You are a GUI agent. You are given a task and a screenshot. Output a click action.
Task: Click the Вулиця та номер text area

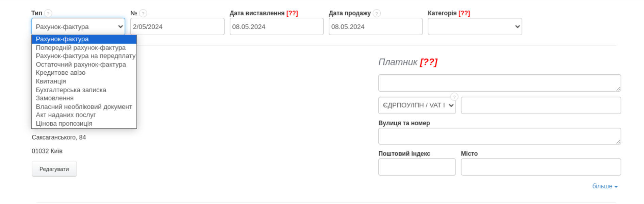(x=499, y=136)
